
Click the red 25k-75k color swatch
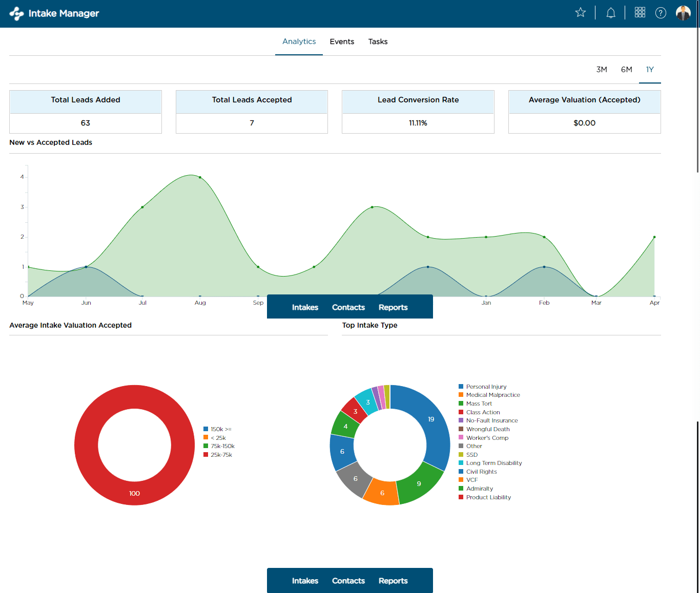tap(205, 454)
